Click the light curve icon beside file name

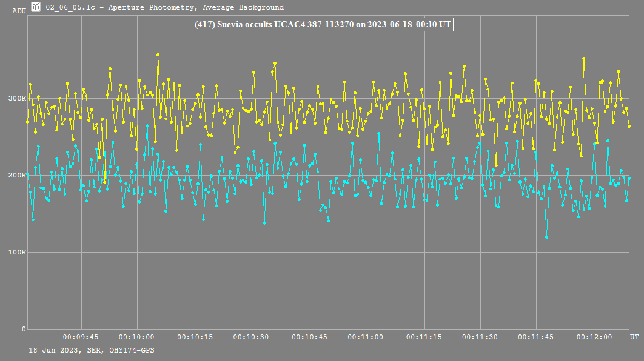[x=36, y=7]
